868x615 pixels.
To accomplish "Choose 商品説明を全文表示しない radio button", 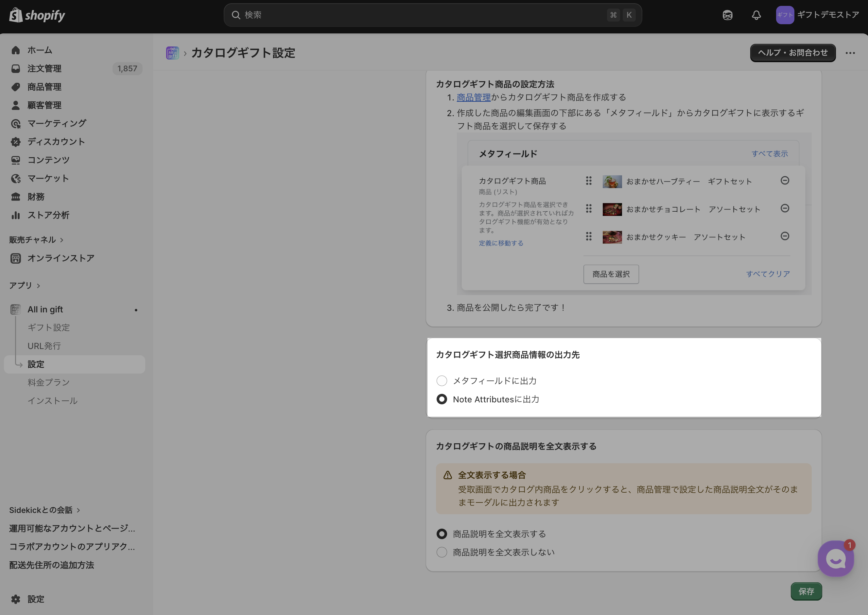I will click(x=442, y=552).
